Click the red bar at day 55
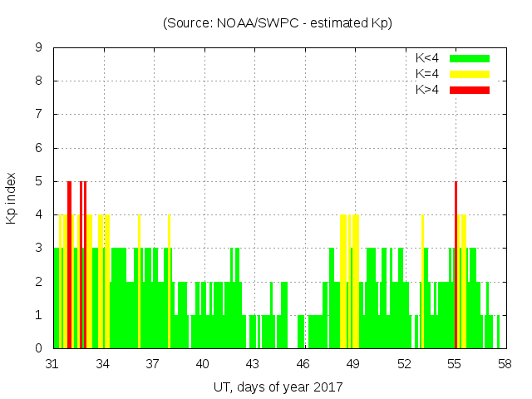This screenshot has width=532, height=399. pyautogui.click(x=456, y=264)
